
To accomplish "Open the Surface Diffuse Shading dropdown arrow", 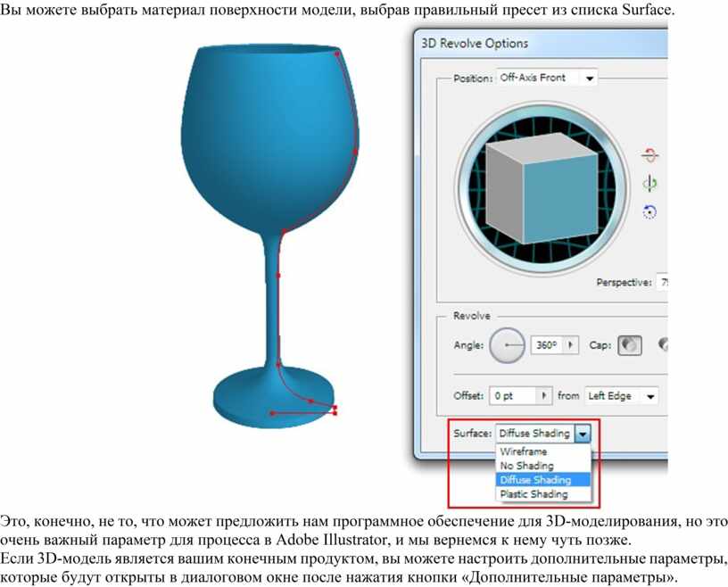I will 583,434.
